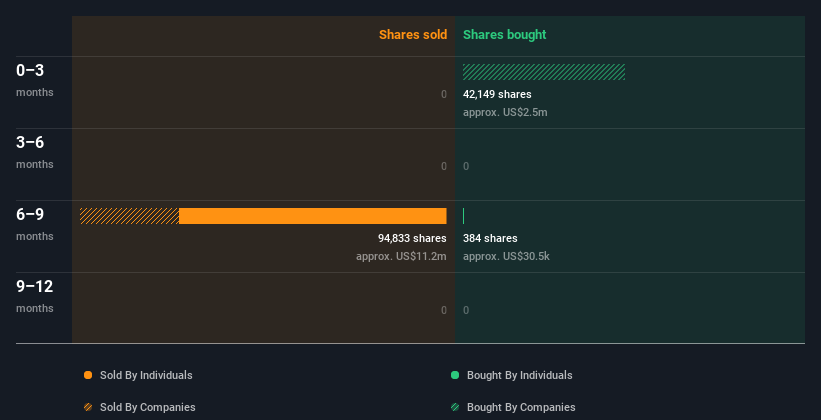Select the 9–12 months row label
The height and width of the screenshot is (420, 821).
[35, 296]
